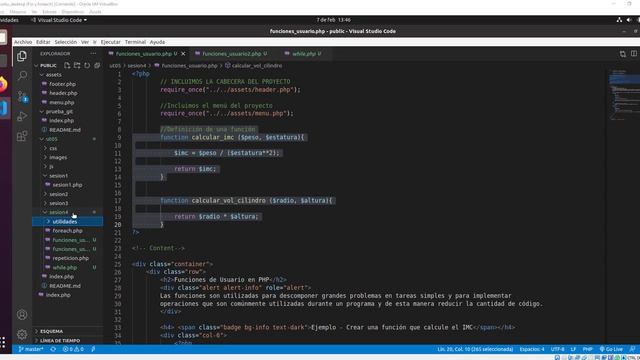Split the editor to the right
640x360 pixels.
tap(633, 53)
